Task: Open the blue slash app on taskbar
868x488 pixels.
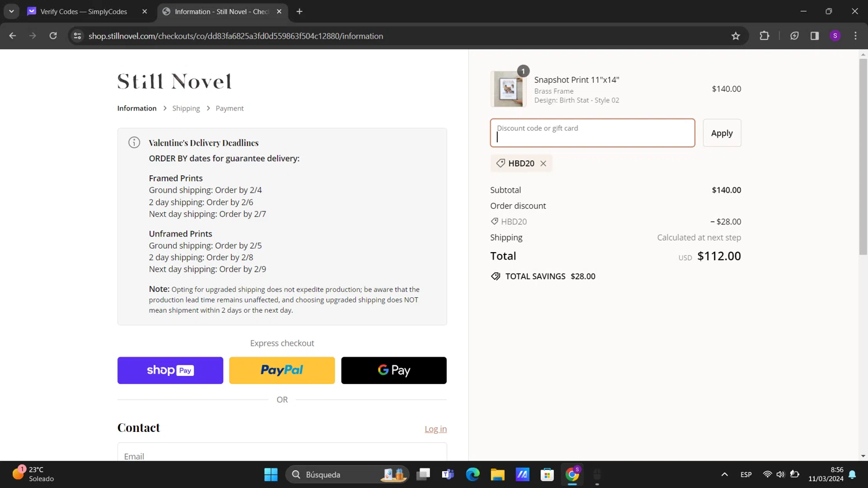Action: click(x=523, y=475)
